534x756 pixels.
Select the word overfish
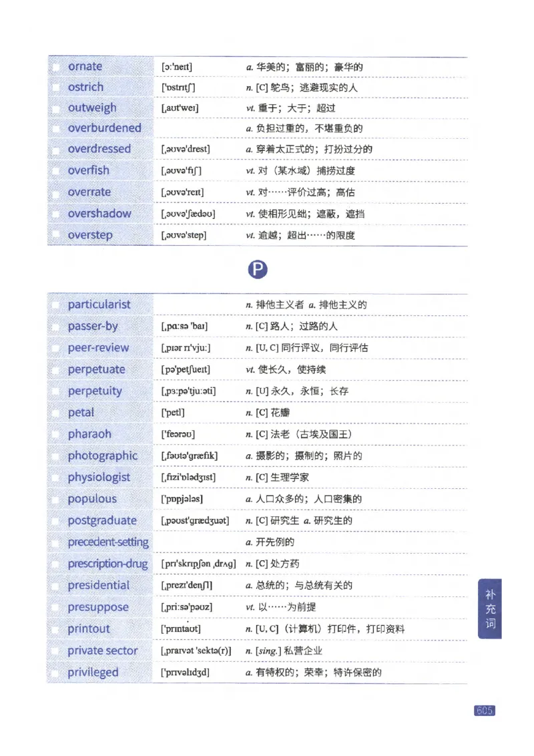pyautogui.click(x=88, y=170)
